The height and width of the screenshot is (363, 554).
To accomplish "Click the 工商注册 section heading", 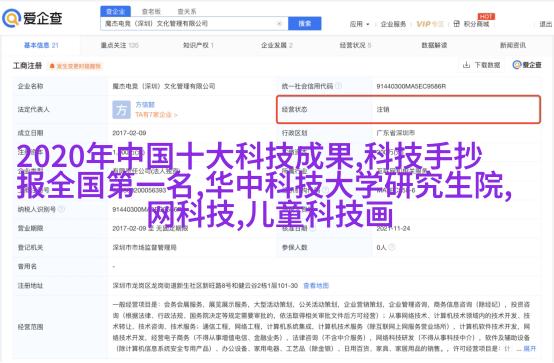I will tap(27, 66).
